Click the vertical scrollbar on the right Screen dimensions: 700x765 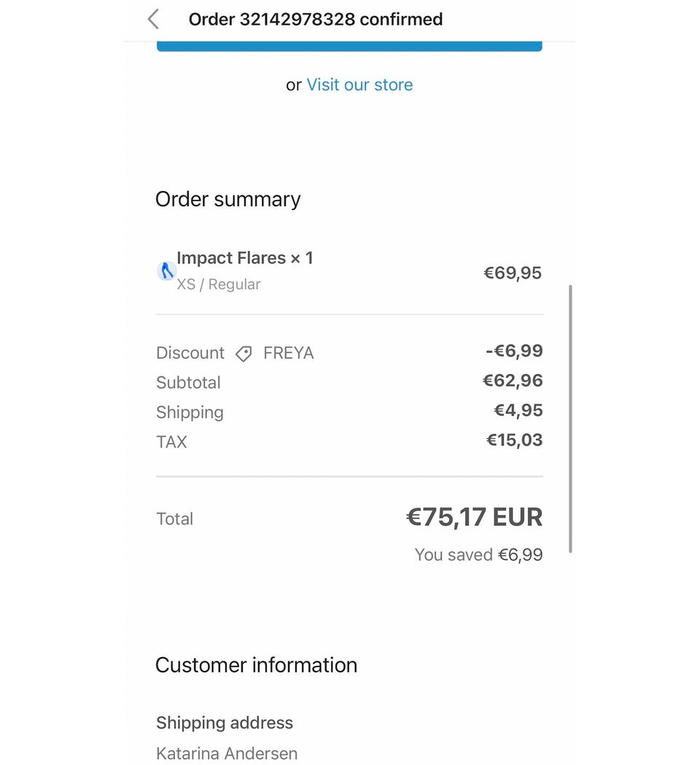click(570, 419)
